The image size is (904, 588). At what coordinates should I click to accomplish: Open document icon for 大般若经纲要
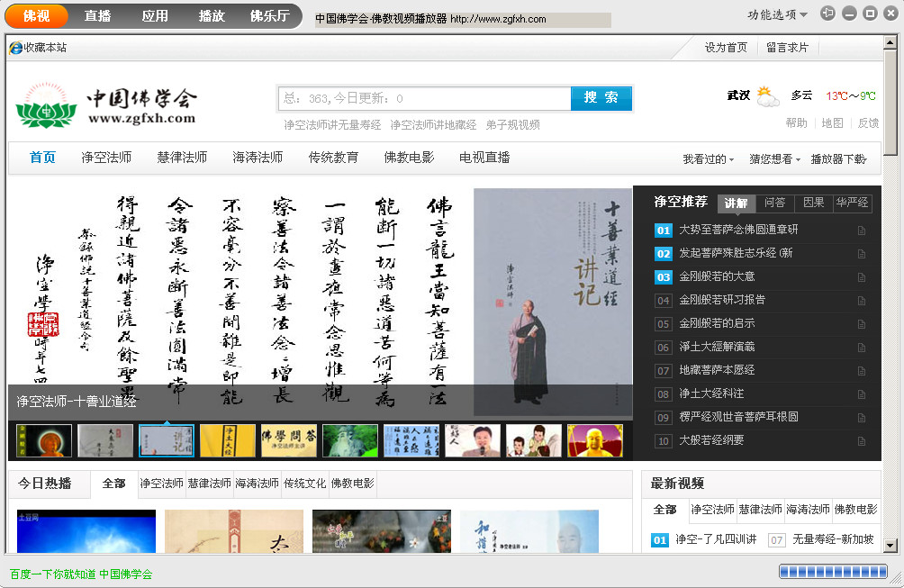click(x=862, y=441)
